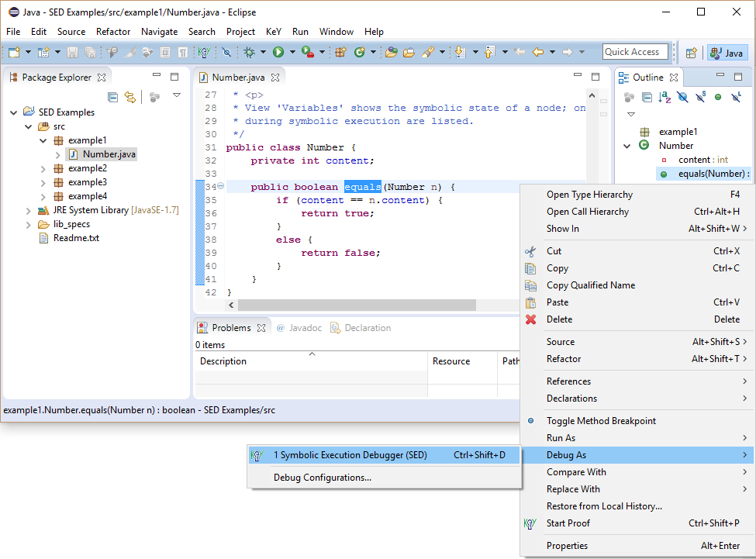Close the Number.java editor tab
The height and width of the screenshot is (559, 756).
point(275,78)
